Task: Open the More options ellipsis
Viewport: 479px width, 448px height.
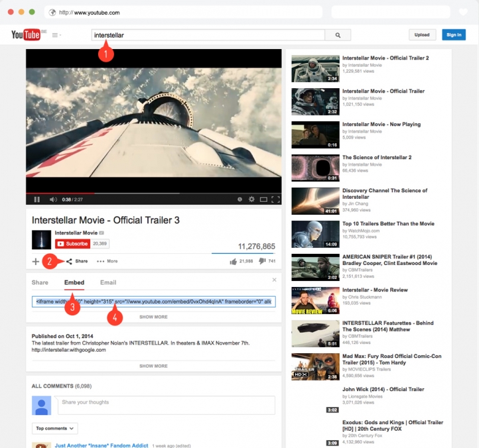Action: (107, 261)
